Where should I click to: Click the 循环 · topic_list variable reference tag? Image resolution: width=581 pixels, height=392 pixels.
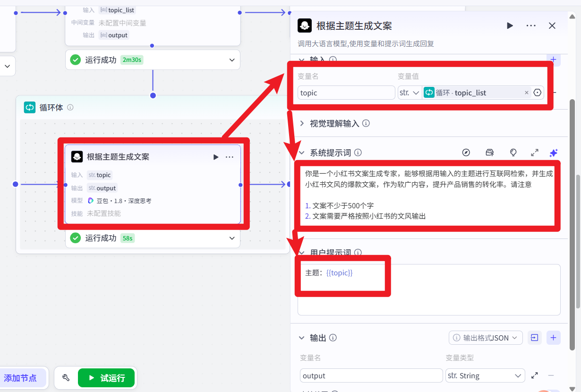[476, 93]
